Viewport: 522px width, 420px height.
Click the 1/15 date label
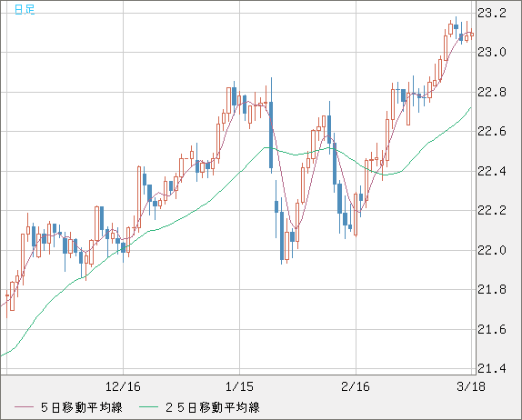coord(239,386)
